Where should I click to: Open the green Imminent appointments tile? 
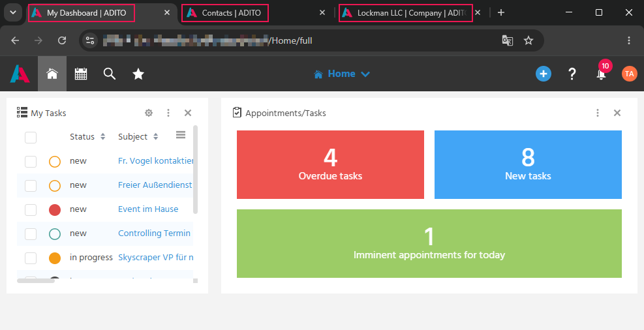point(429,244)
